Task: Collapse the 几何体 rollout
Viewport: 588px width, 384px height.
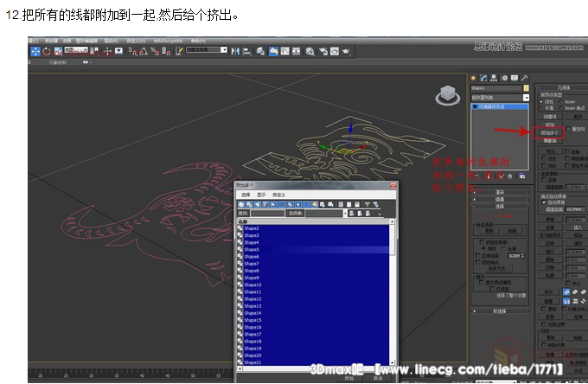Action: point(563,87)
